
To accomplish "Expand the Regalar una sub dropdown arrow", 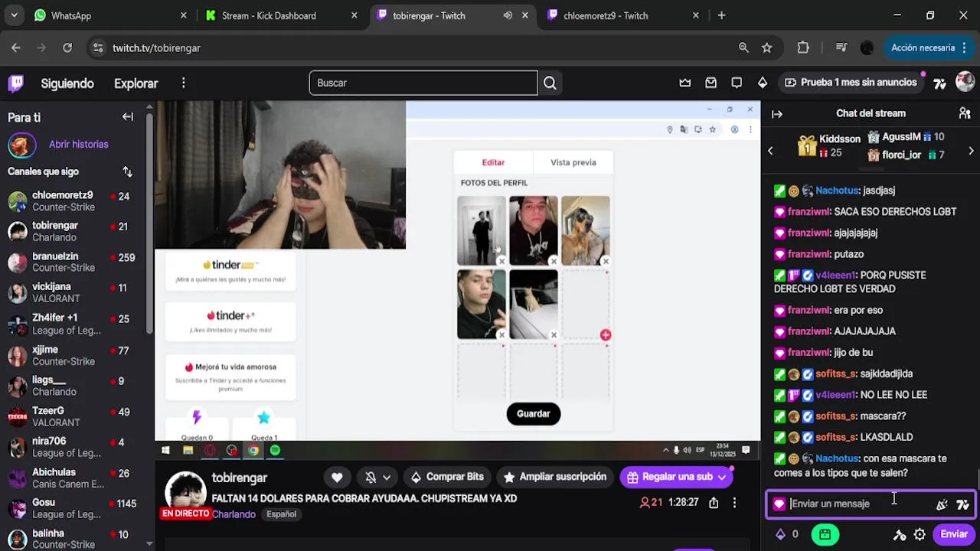I will [x=721, y=477].
